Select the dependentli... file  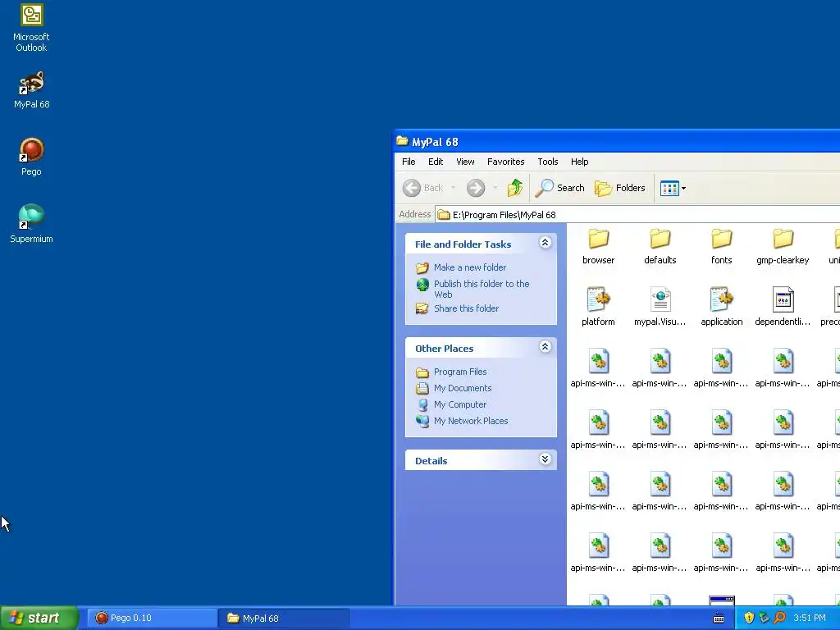tap(783, 307)
